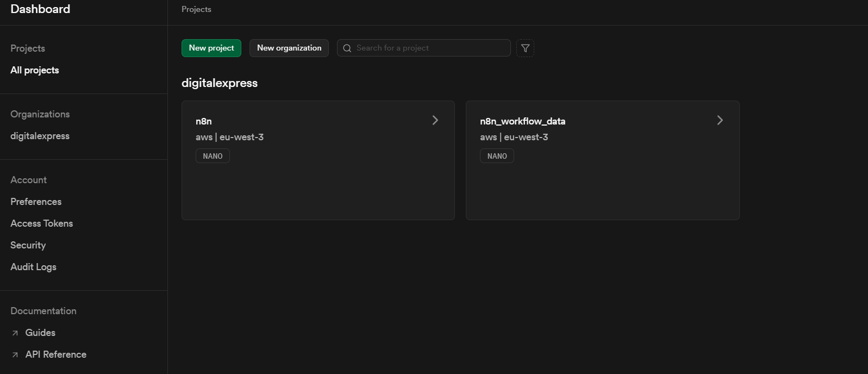The width and height of the screenshot is (868, 374).
Task: Click the search magnifier icon
Action: (347, 48)
